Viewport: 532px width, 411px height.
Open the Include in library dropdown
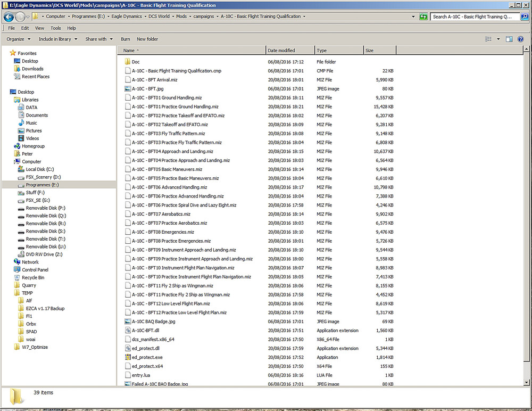click(58, 39)
